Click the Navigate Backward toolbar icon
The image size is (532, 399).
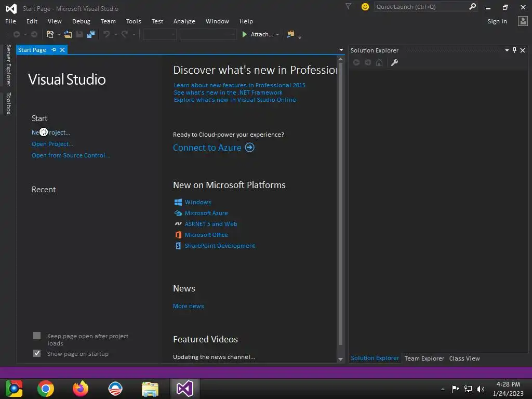pos(16,34)
